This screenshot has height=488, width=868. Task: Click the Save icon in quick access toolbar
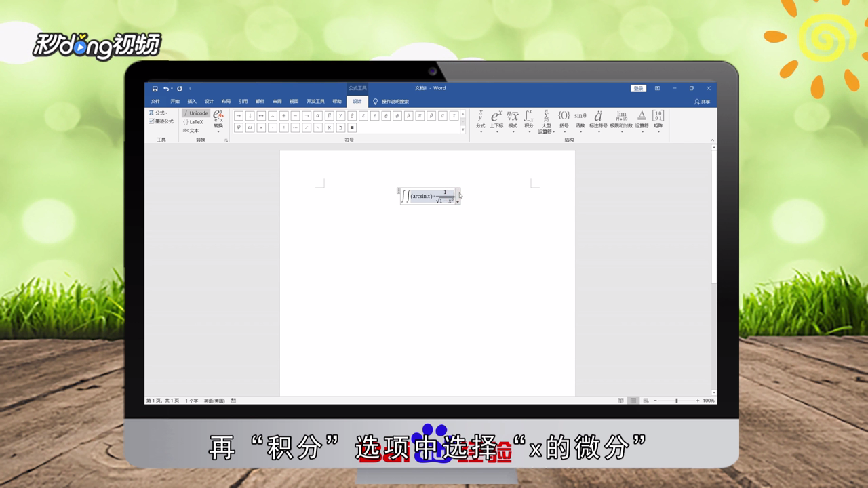coord(155,89)
